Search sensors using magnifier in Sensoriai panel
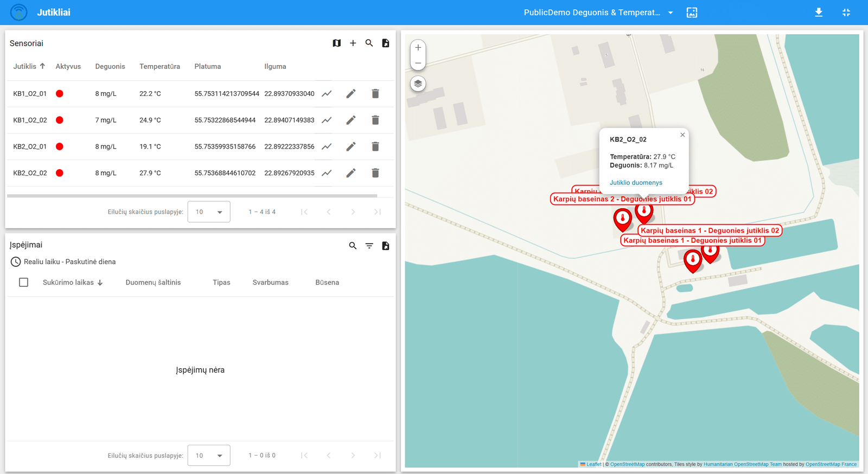Viewport: 868px width, 474px height. tap(369, 43)
